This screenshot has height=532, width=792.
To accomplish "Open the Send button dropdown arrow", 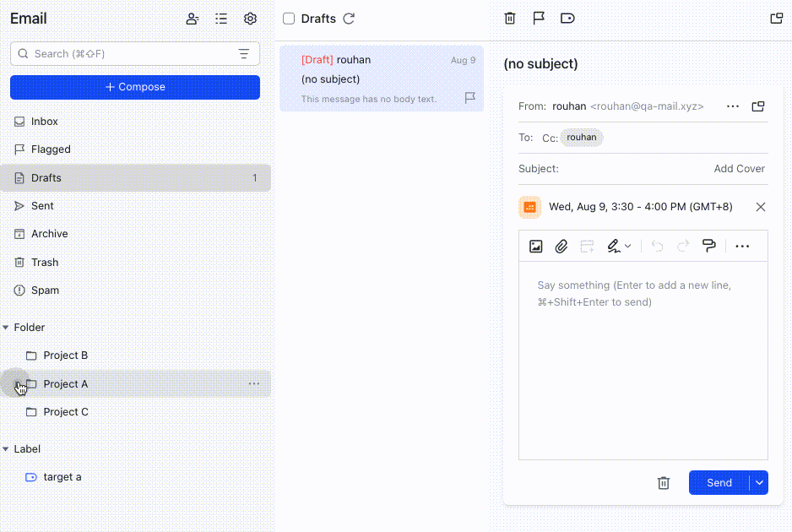I will click(758, 482).
